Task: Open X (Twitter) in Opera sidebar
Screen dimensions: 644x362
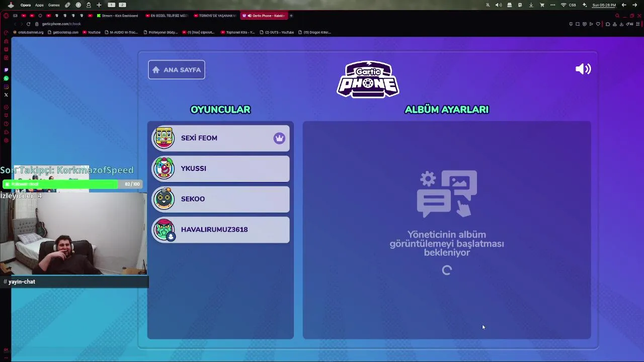Action: 6,95
